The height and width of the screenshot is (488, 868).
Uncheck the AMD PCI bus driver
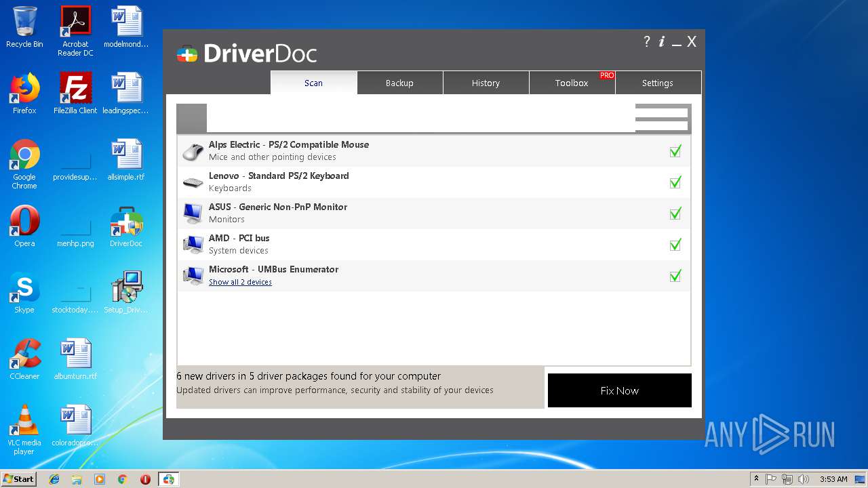[x=675, y=245]
